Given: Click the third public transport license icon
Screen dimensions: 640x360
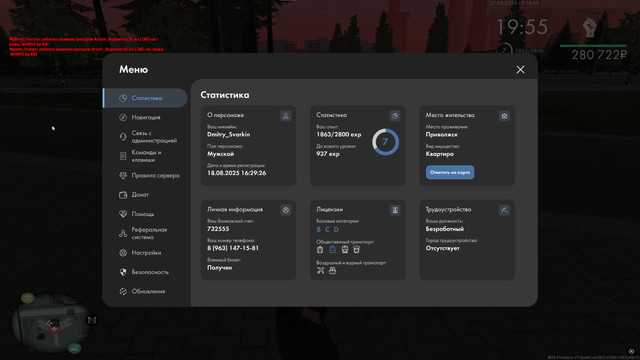Looking at the screenshot, I should [344, 249].
